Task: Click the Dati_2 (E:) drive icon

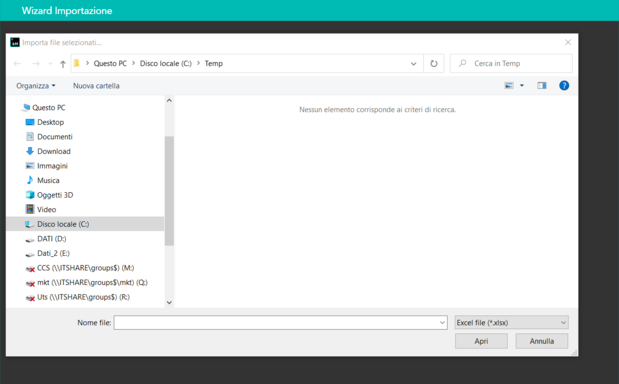Action: (30, 254)
